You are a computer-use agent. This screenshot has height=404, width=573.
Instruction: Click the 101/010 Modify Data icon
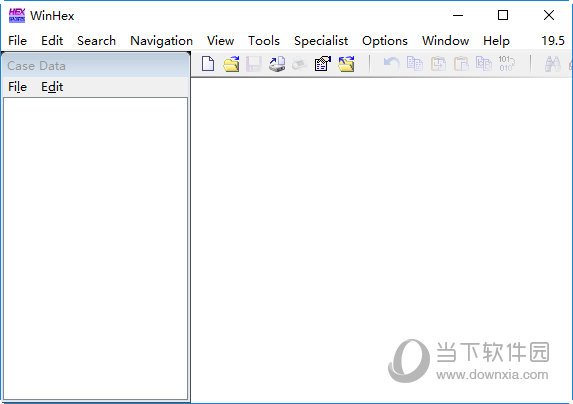[x=506, y=64]
